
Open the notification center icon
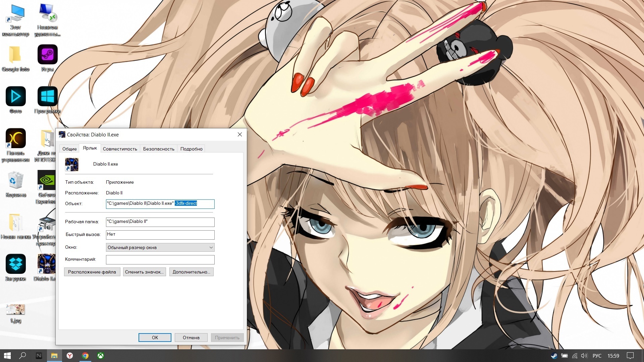click(630, 356)
